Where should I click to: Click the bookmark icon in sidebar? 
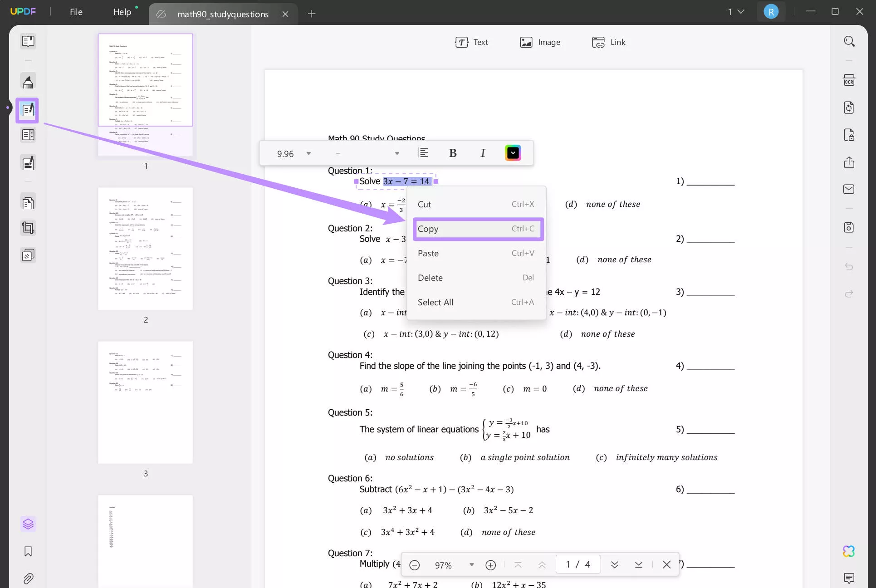(x=28, y=551)
